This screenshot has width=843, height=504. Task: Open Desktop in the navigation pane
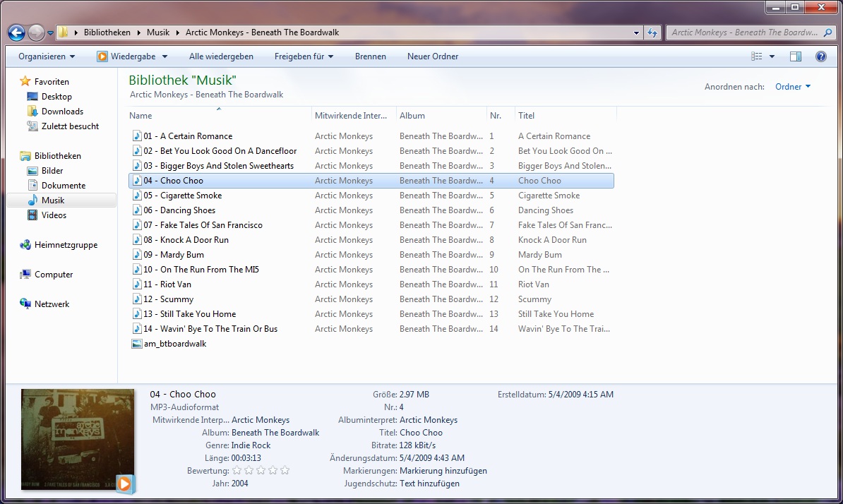coord(56,97)
